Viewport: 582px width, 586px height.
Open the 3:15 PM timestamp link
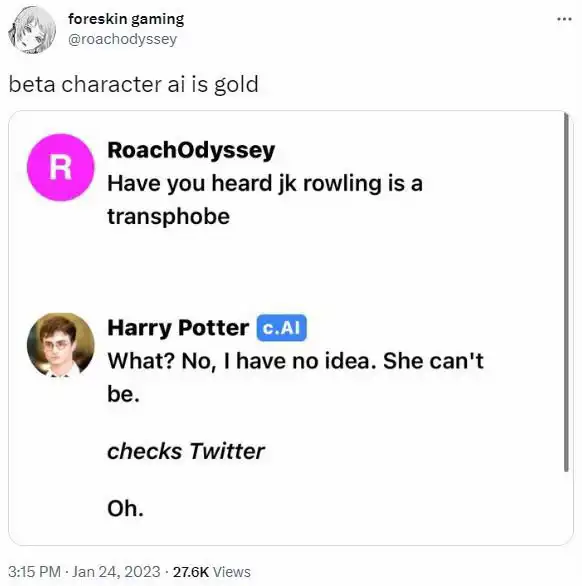(34, 572)
